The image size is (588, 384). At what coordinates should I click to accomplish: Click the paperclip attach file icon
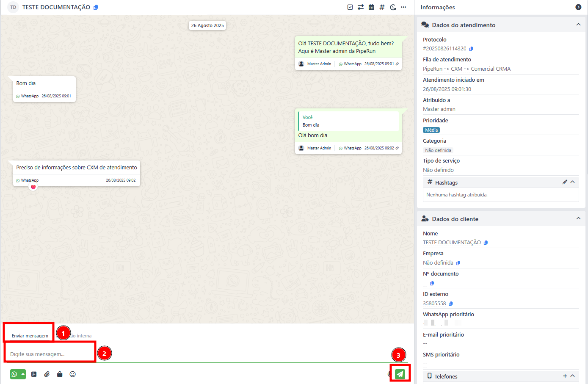coord(47,374)
